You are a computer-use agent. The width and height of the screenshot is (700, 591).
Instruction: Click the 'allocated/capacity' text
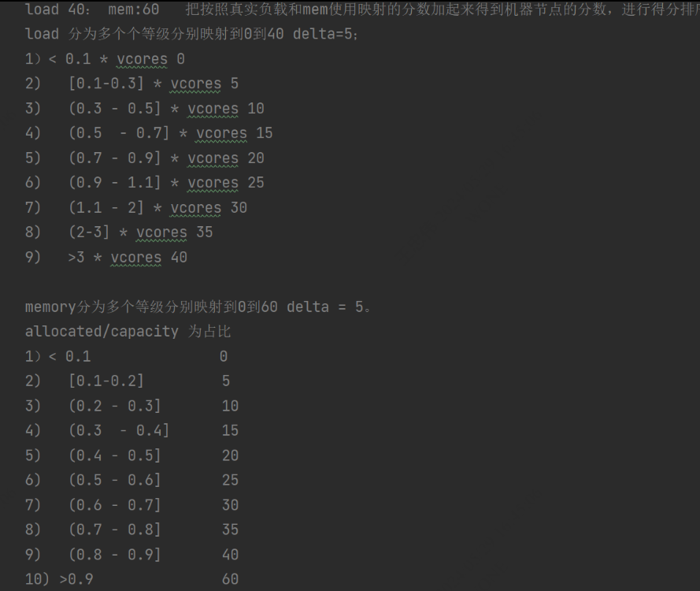click(102, 332)
